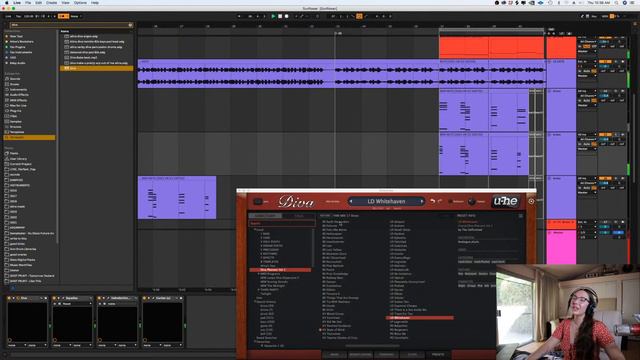Select the highlighted red folder in Diva directory
The image size is (640, 360).
[280, 270]
